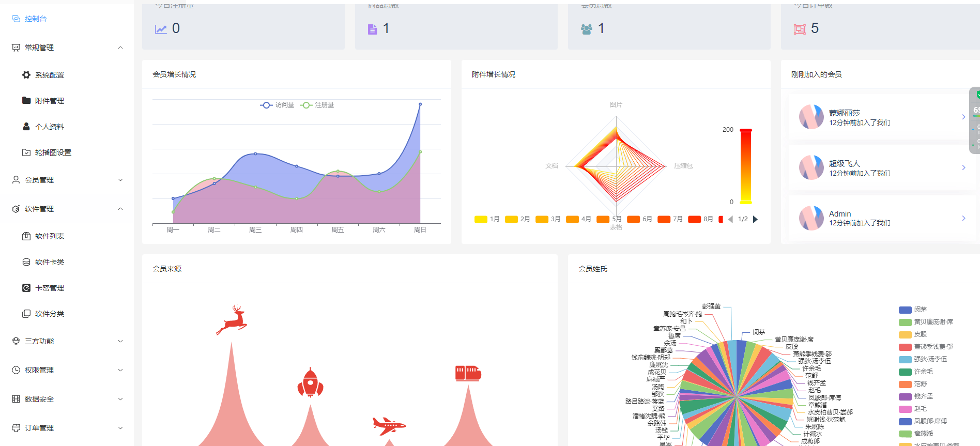Screen dimensions: 980x446
Task: Go to next radar legend page
Action: click(x=755, y=219)
